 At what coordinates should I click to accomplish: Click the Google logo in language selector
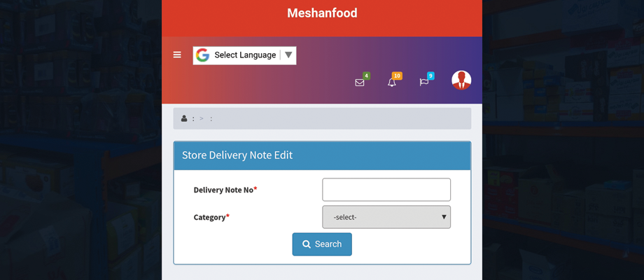click(202, 55)
